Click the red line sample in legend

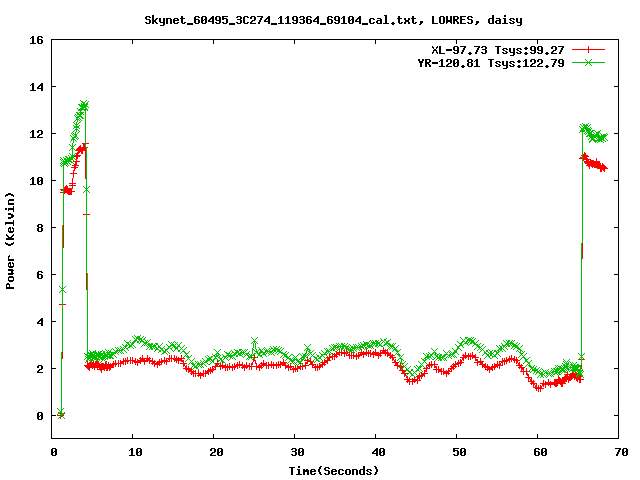(x=590, y=49)
